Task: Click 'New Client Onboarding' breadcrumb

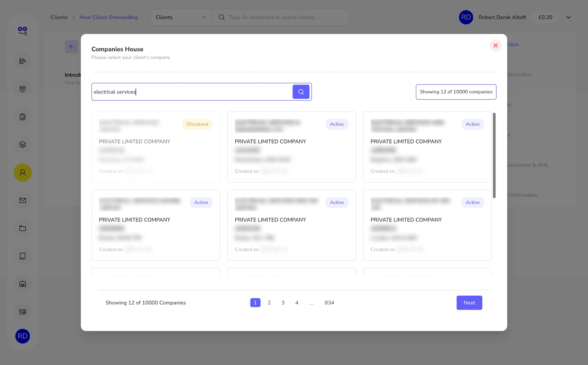Action: coord(109,17)
